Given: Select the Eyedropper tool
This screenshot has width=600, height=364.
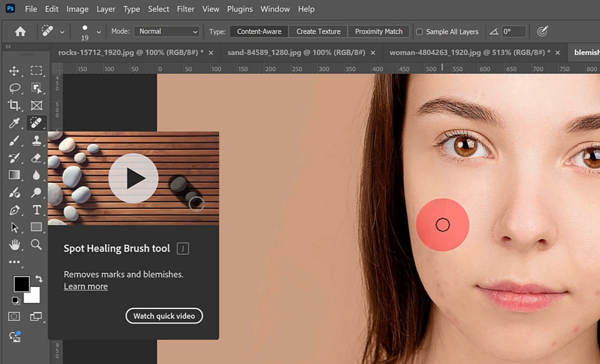Looking at the screenshot, I should (14, 123).
